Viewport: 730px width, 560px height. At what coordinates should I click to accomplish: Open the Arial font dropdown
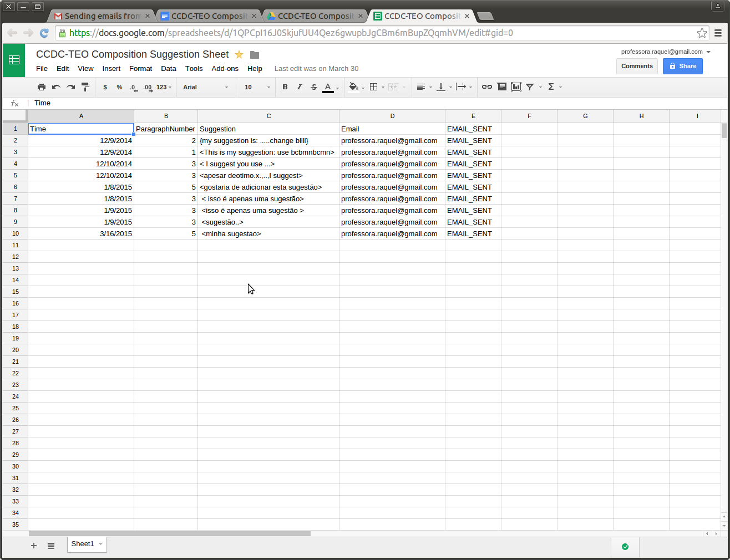click(205, 87)
